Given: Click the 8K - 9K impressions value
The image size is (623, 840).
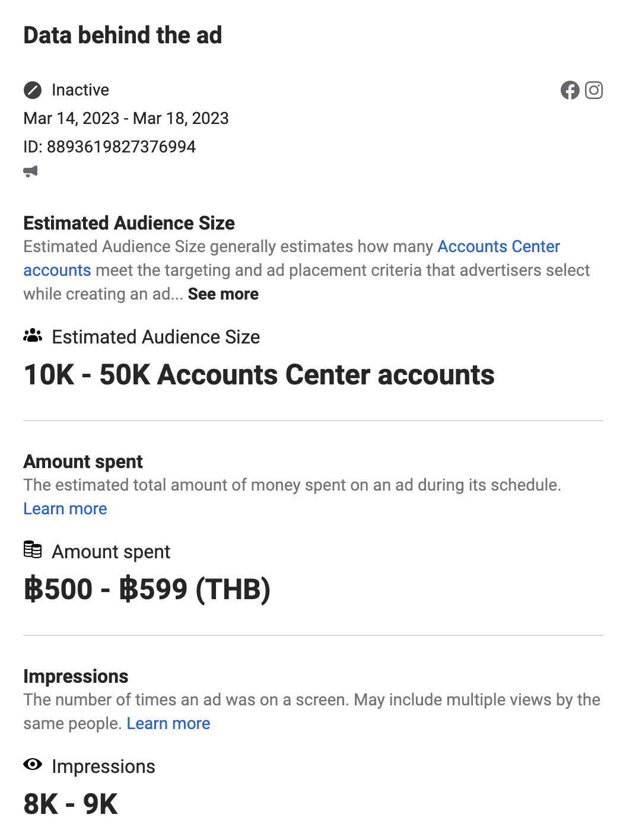Looking at the screenshot, I should point(71,804).
